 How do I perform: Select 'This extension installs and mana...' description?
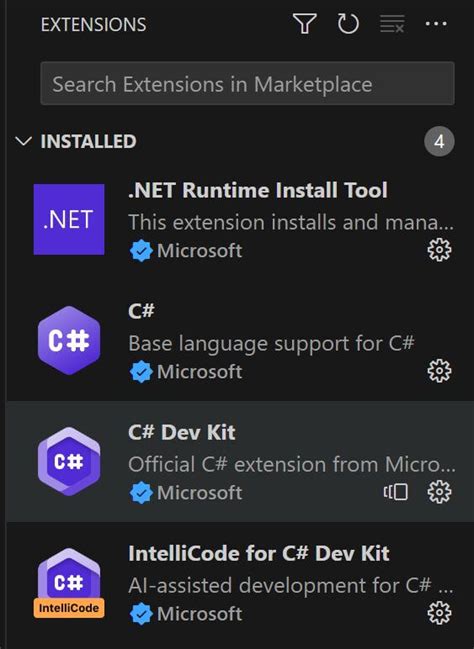point(291,222)
